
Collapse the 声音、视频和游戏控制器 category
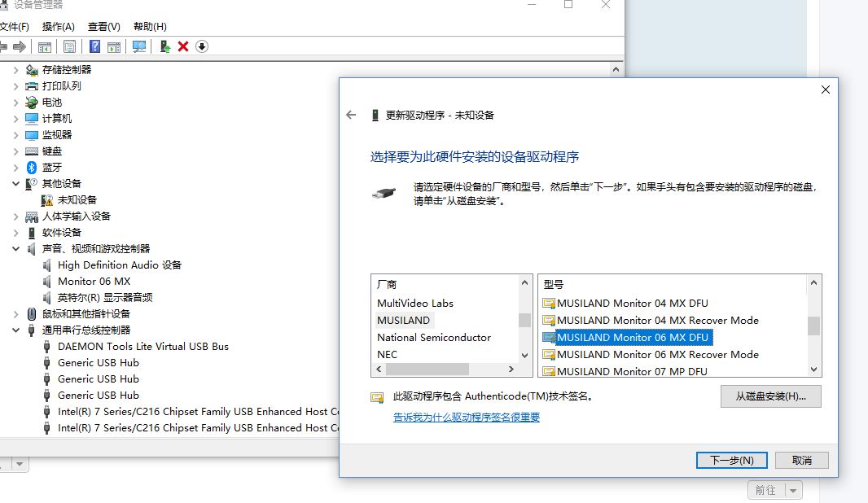[x=15, y=248]
